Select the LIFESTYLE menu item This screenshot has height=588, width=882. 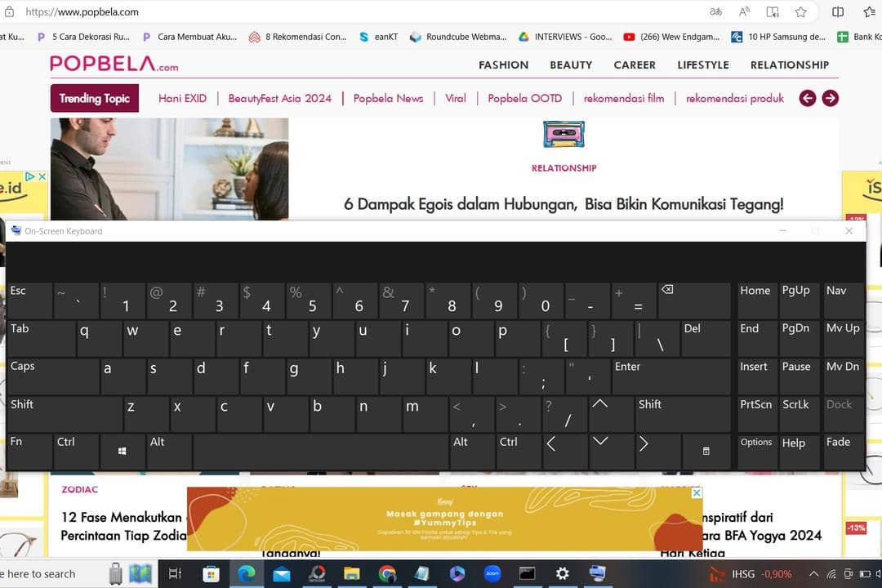point(702,65)
